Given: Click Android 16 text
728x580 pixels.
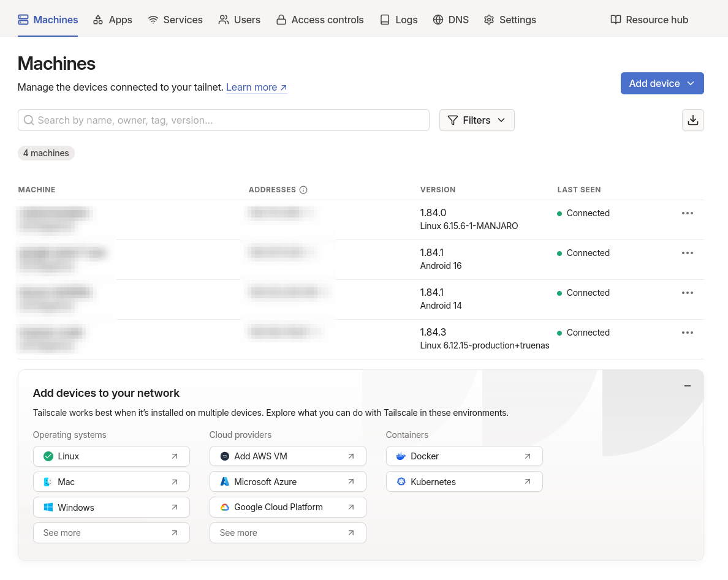Looking at the screenshot, I should pyautogui.click(x=441, y=266).
